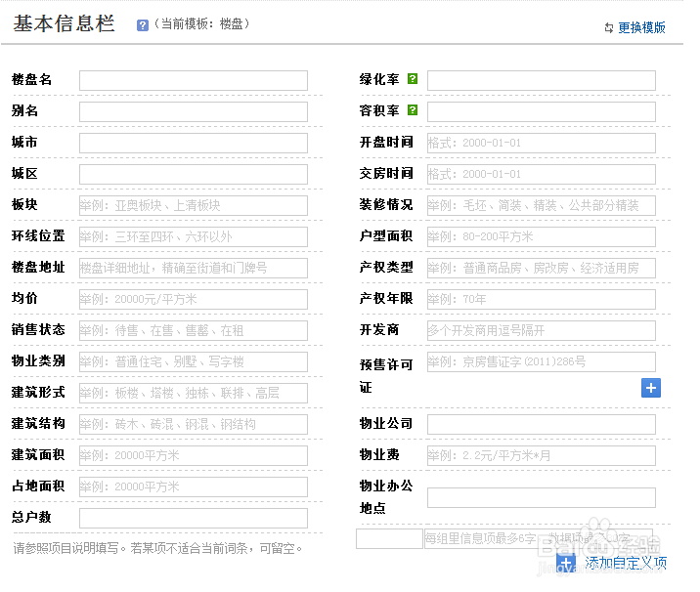This screenshot has height=592, width=700.
Task: Select the 开盘时间 date field
Action: (541, 143)
